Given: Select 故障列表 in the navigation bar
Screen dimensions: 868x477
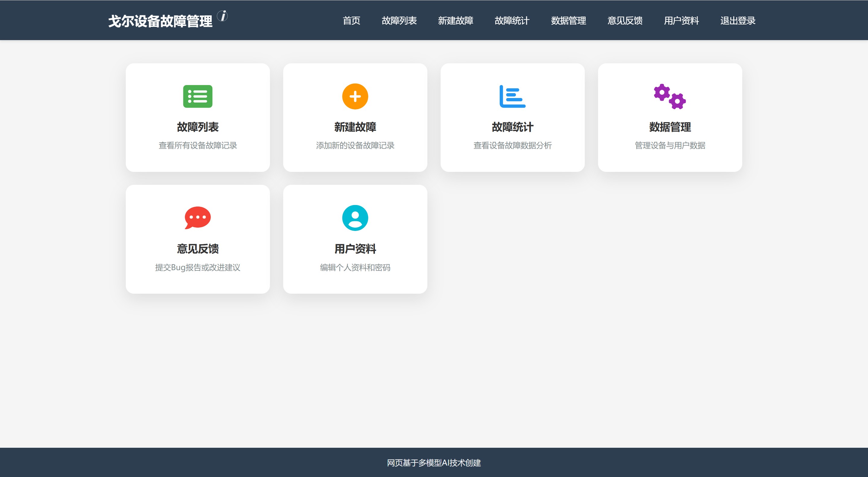Looking at the screenshot, I should 399,21.
